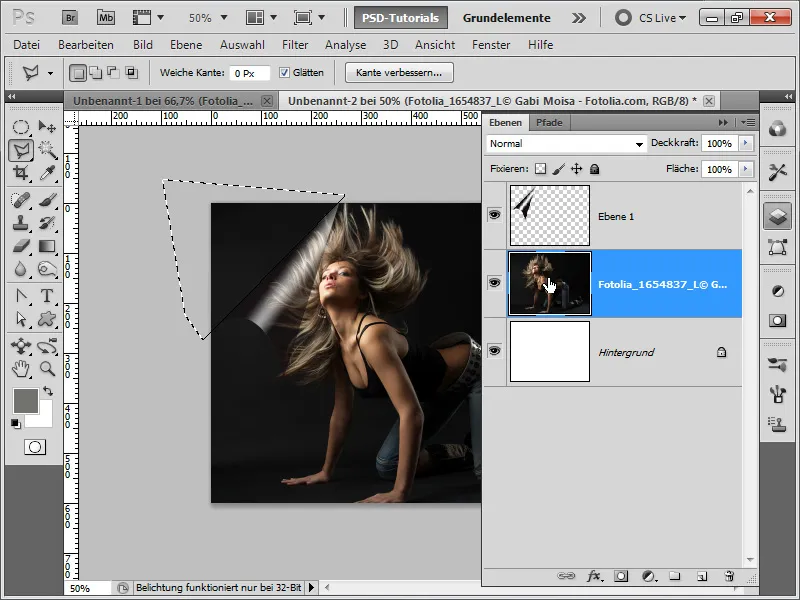The width and height of the screenshot is (800, 600).
Task: Switch to the Unbenannt-1 document tab
Action: [169, 101]
